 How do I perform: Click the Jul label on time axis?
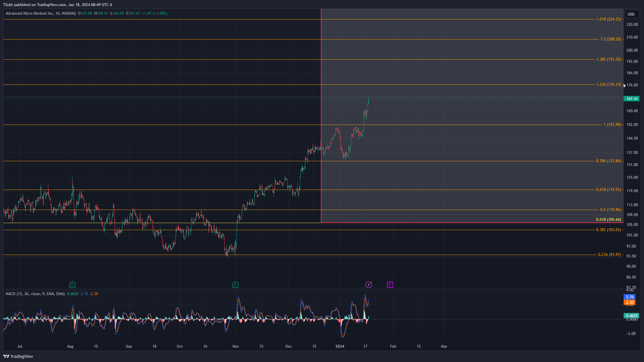(x=20, y=346)
